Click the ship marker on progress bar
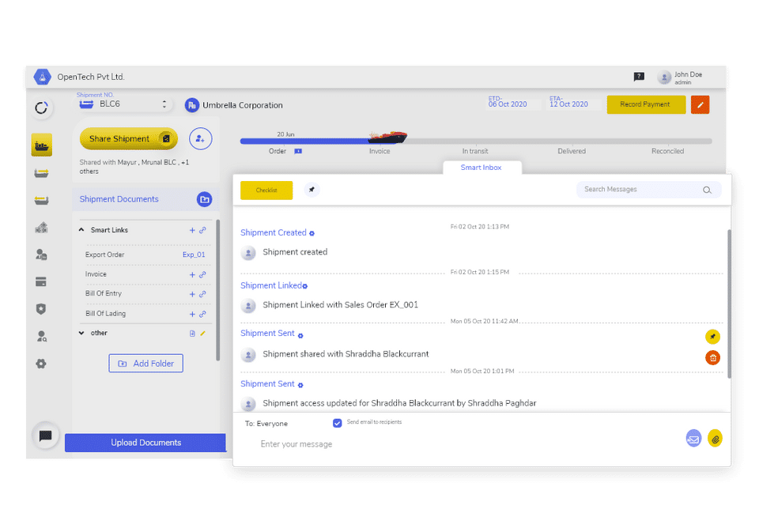The height and width of the screenshot is (532, 759). click(x=387, y=138)
